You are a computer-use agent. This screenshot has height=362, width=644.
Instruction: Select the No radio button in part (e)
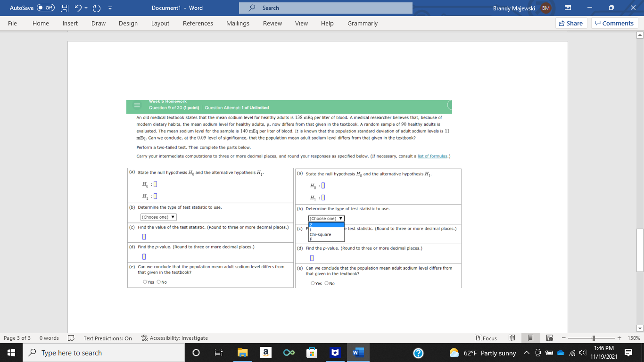(159, 282)
